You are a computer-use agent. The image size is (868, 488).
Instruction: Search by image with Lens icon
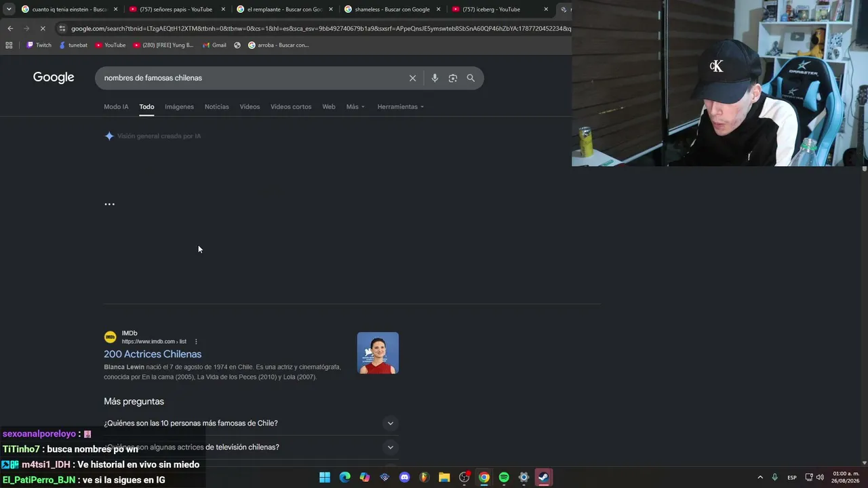pos(453,78)
